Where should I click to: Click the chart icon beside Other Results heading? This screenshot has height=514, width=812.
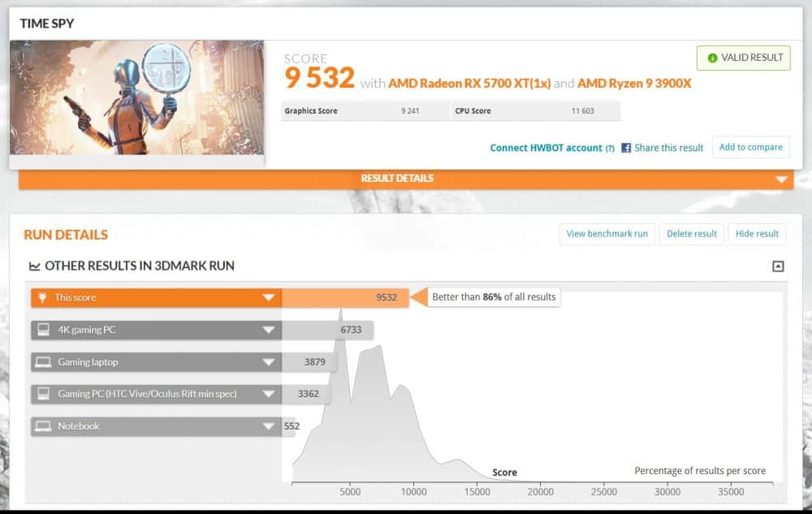tap(35, 266)
